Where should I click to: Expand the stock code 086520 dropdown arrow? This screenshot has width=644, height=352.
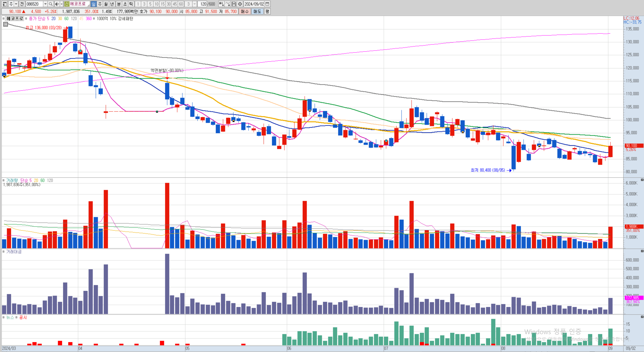(x=45, y=4)
